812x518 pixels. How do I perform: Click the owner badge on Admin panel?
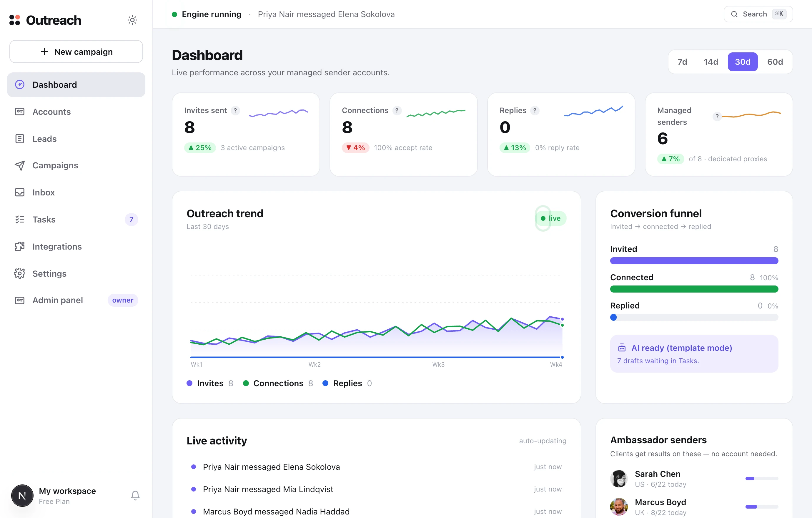coord(123,300)
